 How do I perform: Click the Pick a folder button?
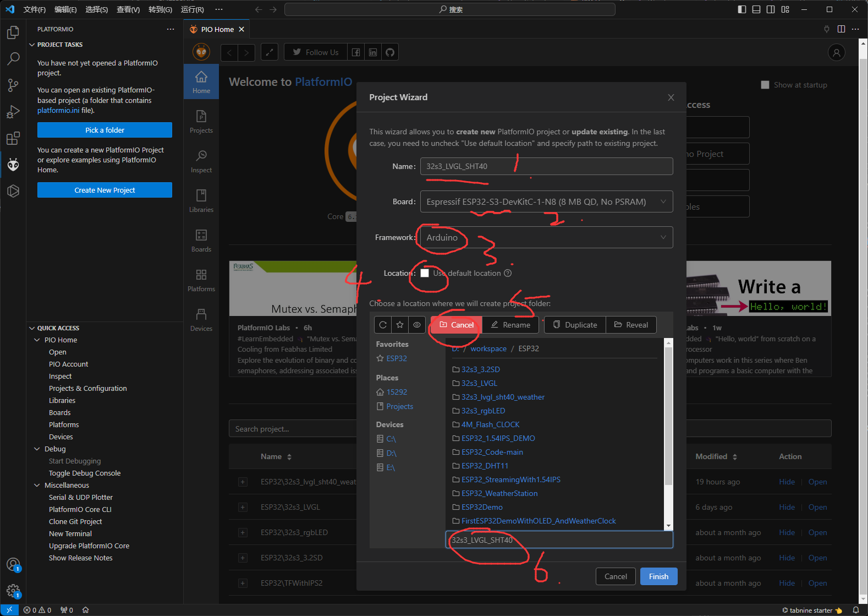105,130
